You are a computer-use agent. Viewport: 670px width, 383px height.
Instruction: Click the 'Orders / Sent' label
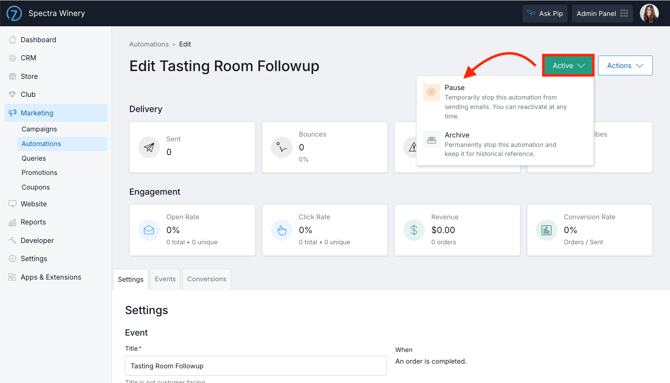[583, 242]
